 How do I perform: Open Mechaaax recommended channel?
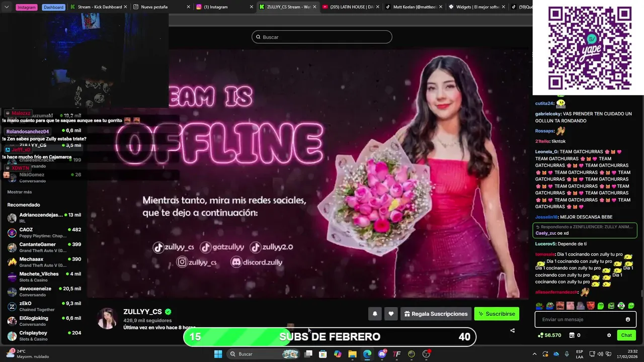[44, 262]
